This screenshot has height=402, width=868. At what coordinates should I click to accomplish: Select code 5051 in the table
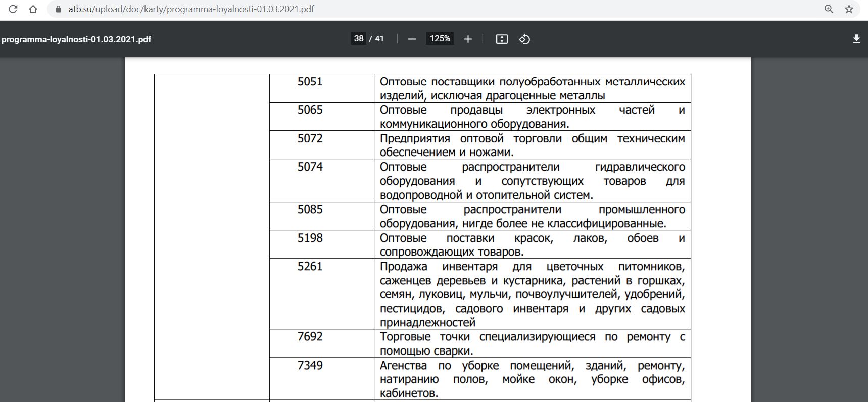click(310, 82)
